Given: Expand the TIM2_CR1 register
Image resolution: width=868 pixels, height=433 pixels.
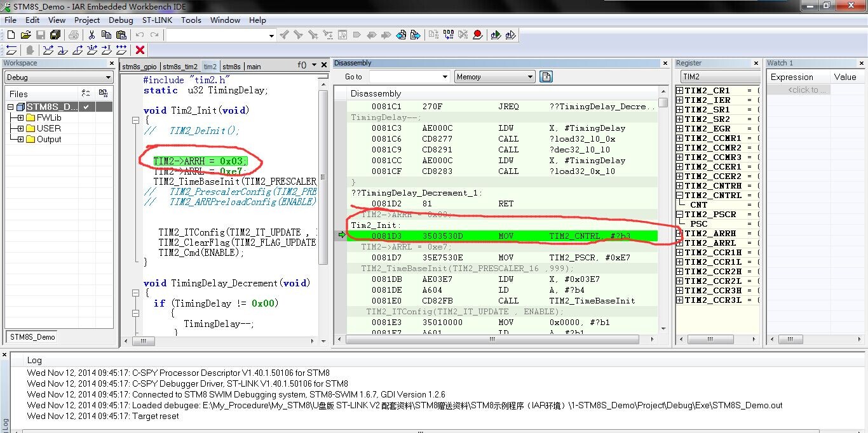Looking at the screenshot, I should point(680,91).
